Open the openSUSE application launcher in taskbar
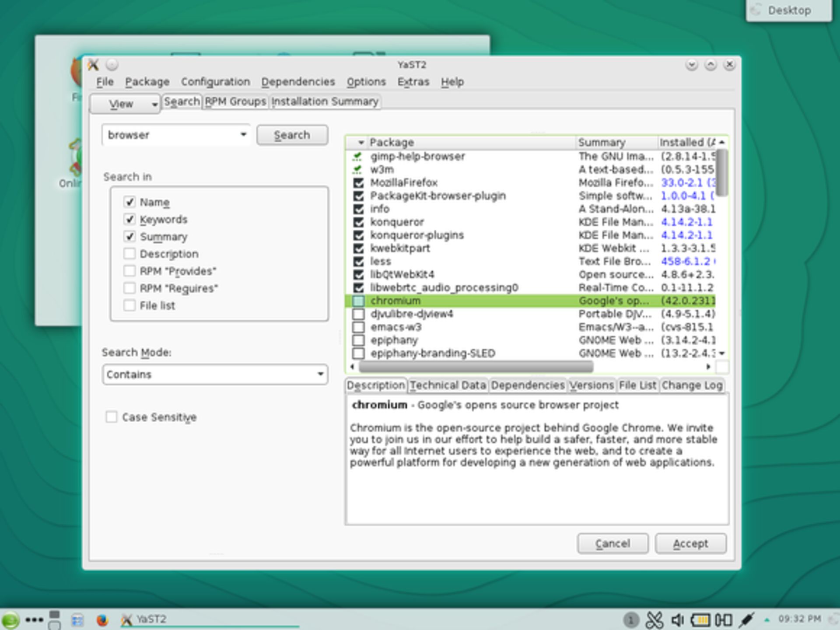Screen dimensions: 840x630 pos(10,619)
